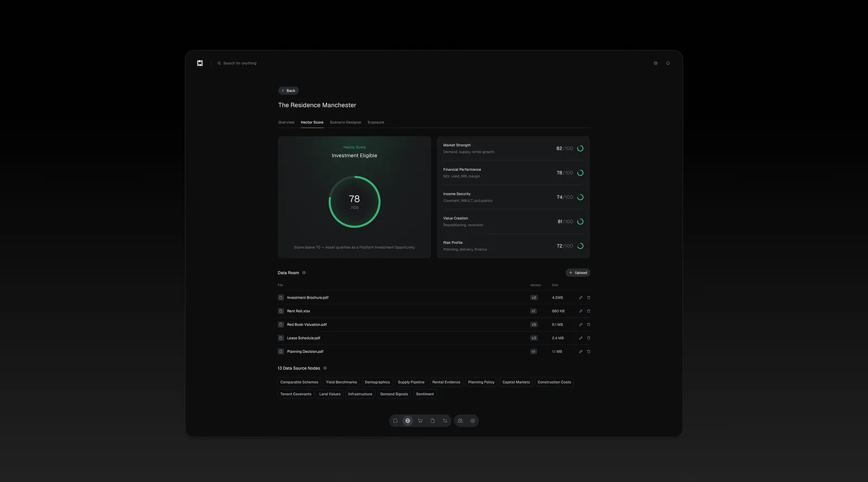This screenshot has width=868, height=482.
Task: Click the app logo in the top bar
Action: (200, 63)
